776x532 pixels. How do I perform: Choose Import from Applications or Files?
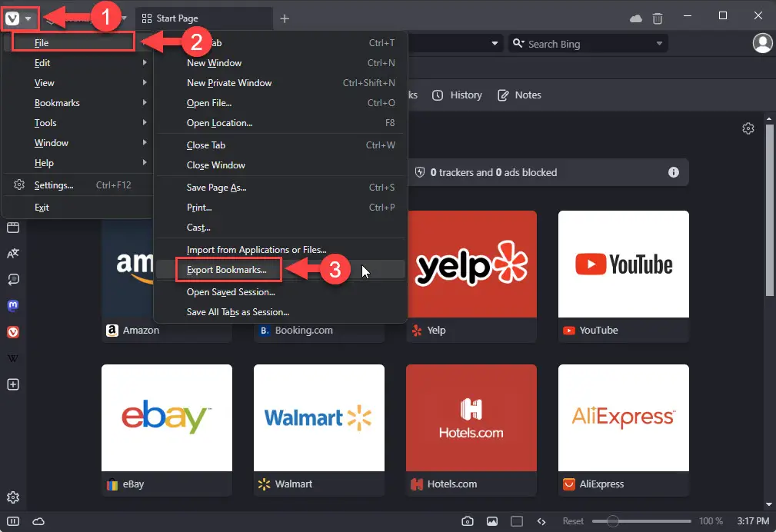pos(281,250)
